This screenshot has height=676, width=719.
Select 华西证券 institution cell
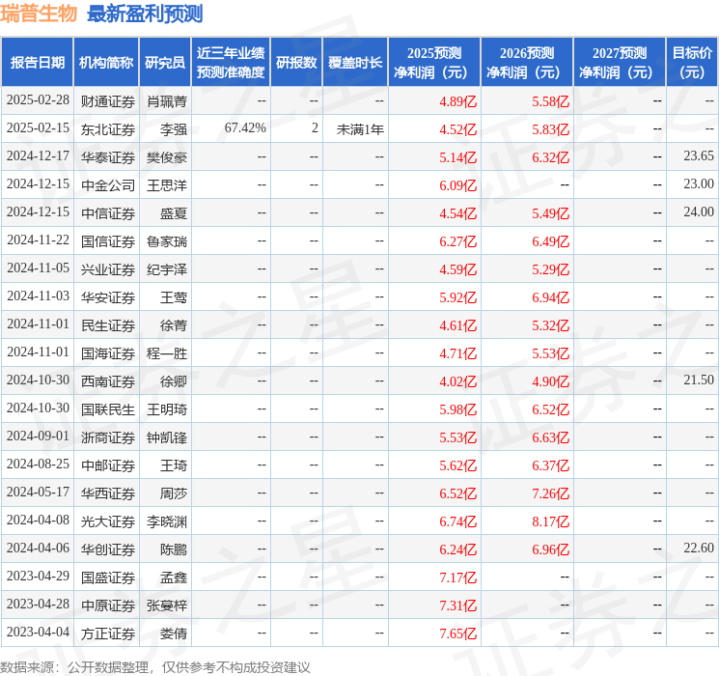tap(108, 493)
